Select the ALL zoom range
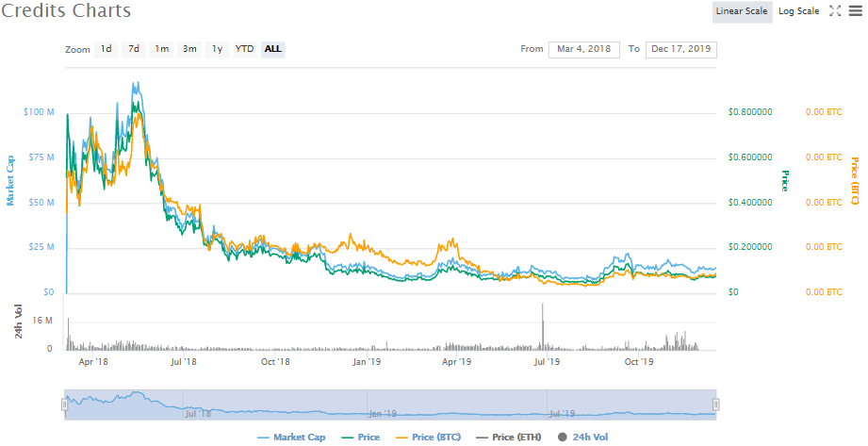Image resolution: width=868 pixels, height=446 pixels. click(273, 49)
